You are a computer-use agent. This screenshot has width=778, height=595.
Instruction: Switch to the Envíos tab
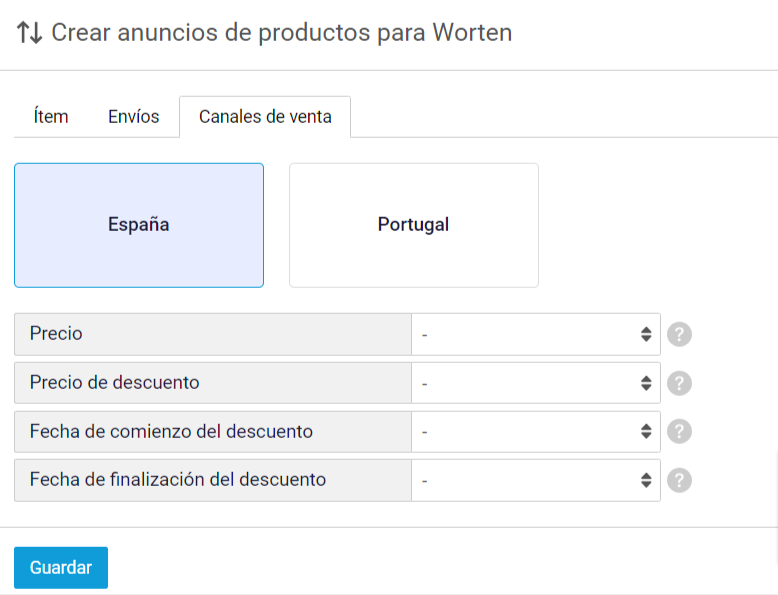[x=133, y=117]
